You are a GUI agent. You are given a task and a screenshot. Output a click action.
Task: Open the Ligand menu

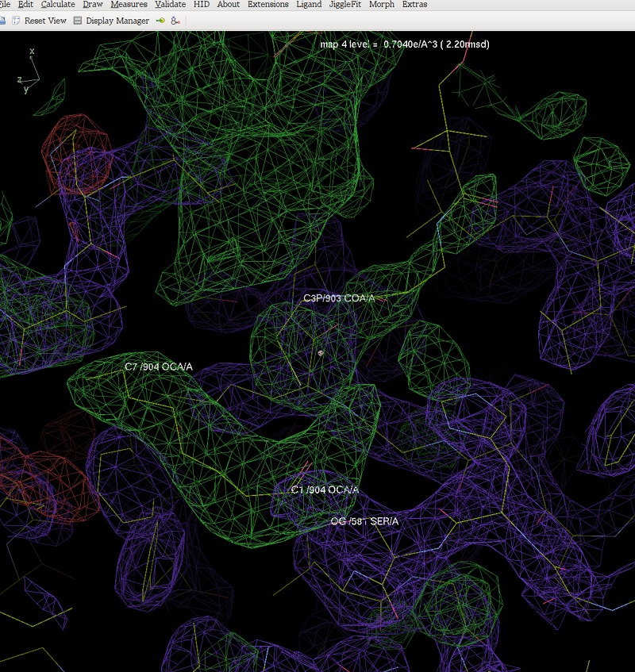[x=309, y=5]
